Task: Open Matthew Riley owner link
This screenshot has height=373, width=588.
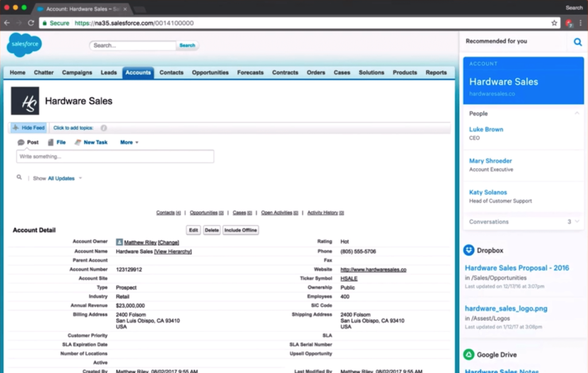Action: 140,243
